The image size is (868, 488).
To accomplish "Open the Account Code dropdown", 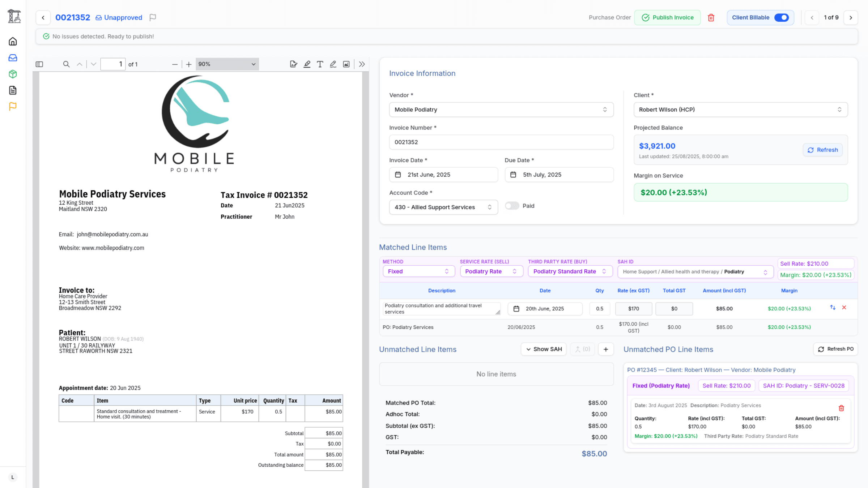I will pyautogui.click(x=443, y=207).
